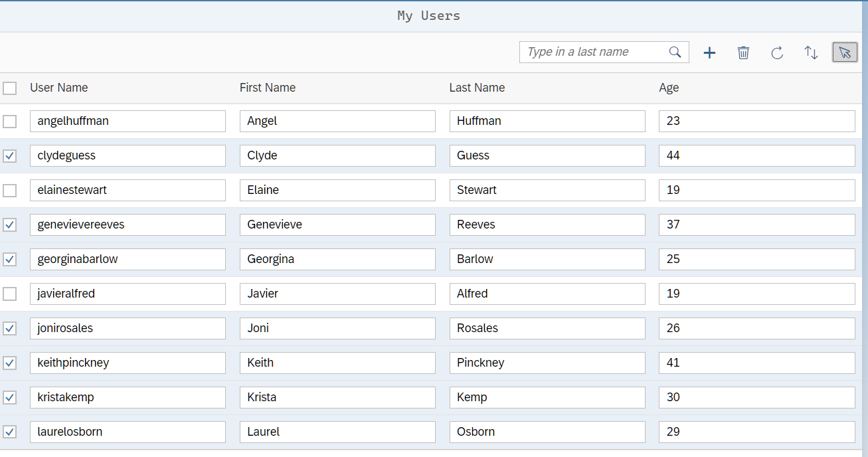Click the trash can delete icon
The image size is (868, 457).
click(x=743, y=52)
